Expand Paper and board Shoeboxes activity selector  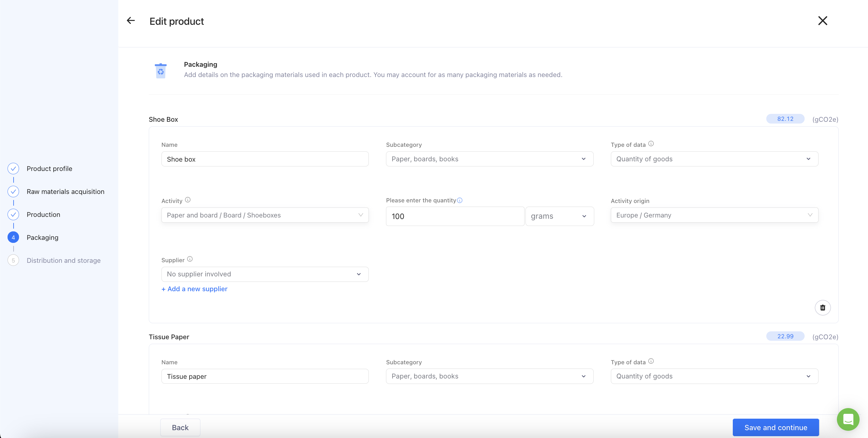click(265, 215)
